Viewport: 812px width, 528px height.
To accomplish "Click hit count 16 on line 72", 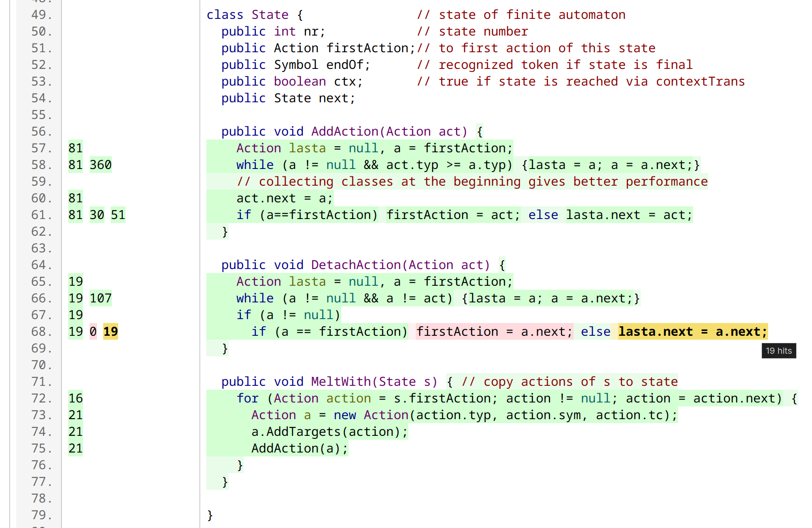I will click(76, 399).
